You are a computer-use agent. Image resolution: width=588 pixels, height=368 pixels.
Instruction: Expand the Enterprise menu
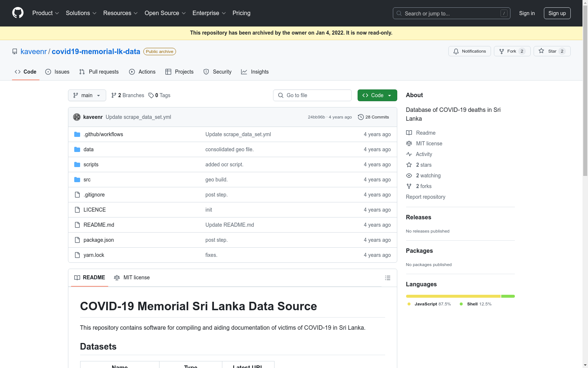(x=209, y=13)
